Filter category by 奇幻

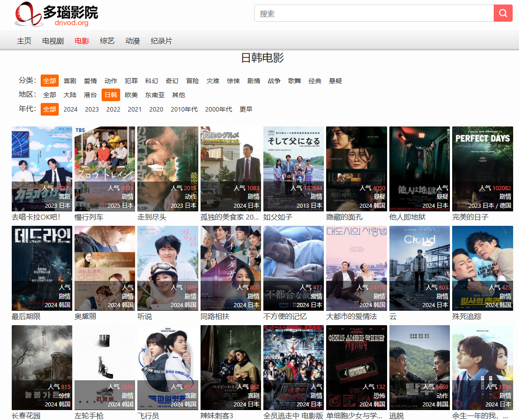[172, 81]
